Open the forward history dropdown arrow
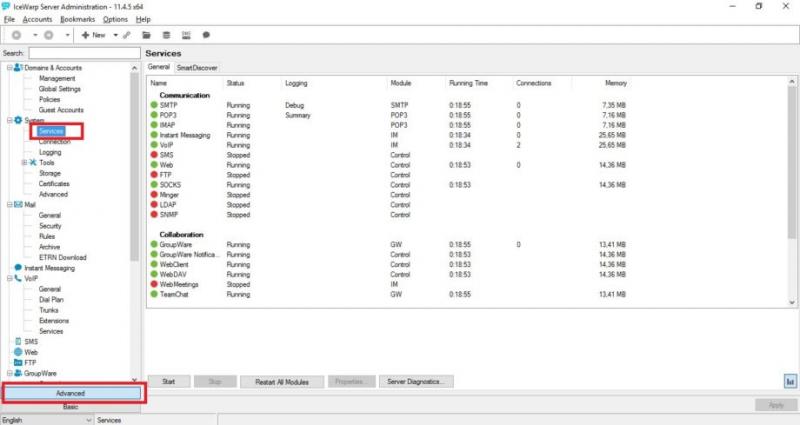The image size is (800, 425). pos(67,35)
